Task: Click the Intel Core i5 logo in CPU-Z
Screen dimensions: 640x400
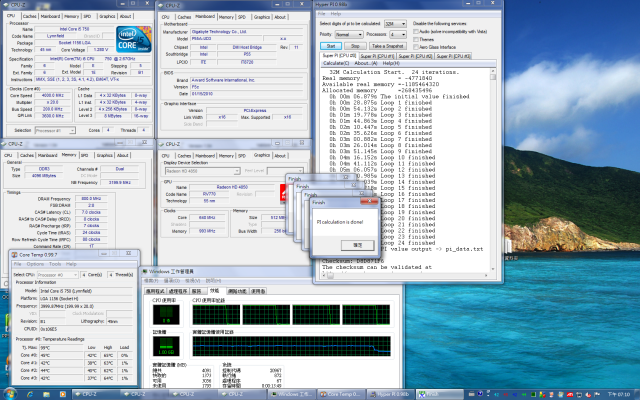Action: tap(133, 39)
